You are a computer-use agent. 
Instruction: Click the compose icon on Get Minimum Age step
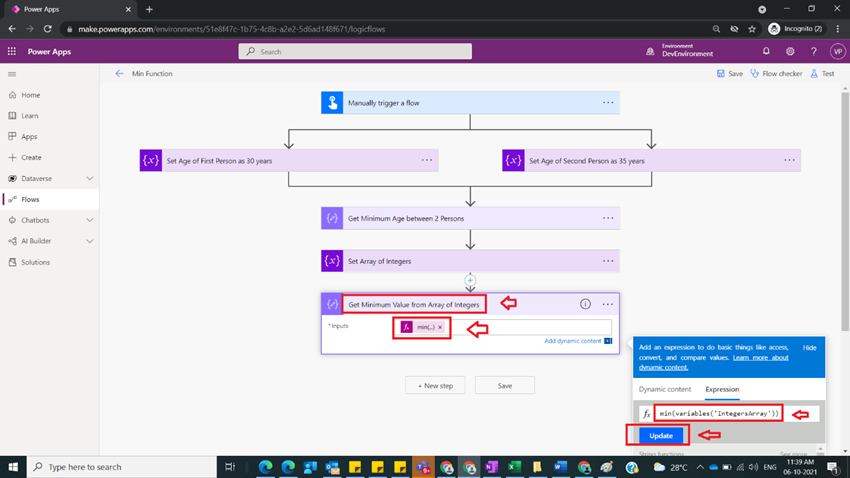tap(332, 218)
